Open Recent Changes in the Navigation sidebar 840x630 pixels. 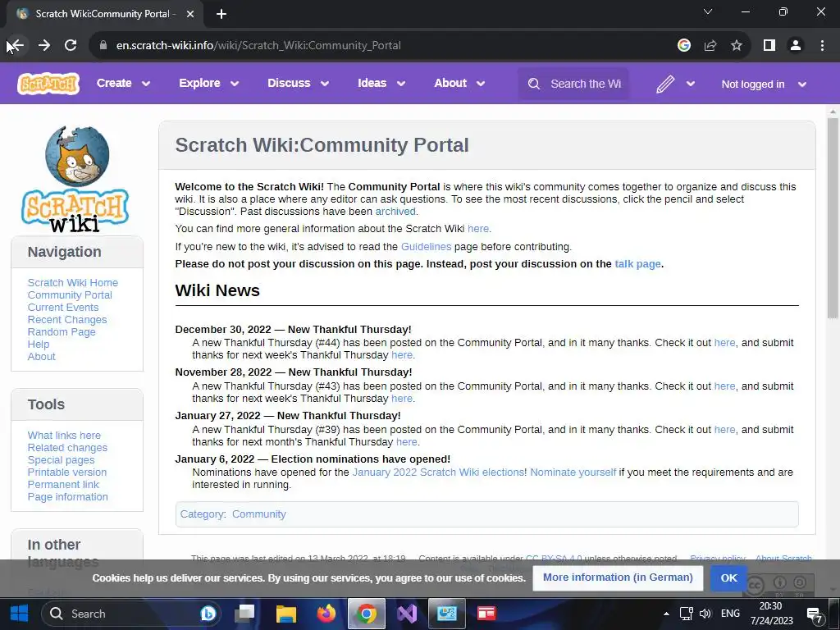67,319
